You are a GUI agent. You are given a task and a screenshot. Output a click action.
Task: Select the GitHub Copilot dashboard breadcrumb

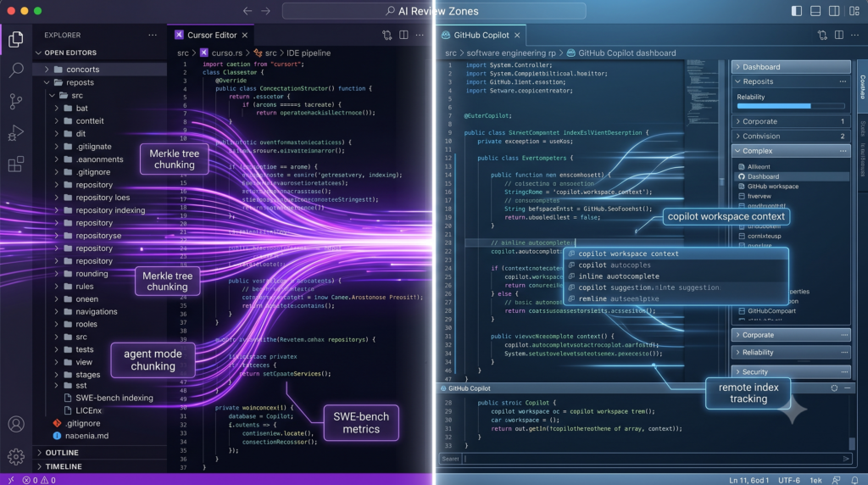(x=621, y=53)
